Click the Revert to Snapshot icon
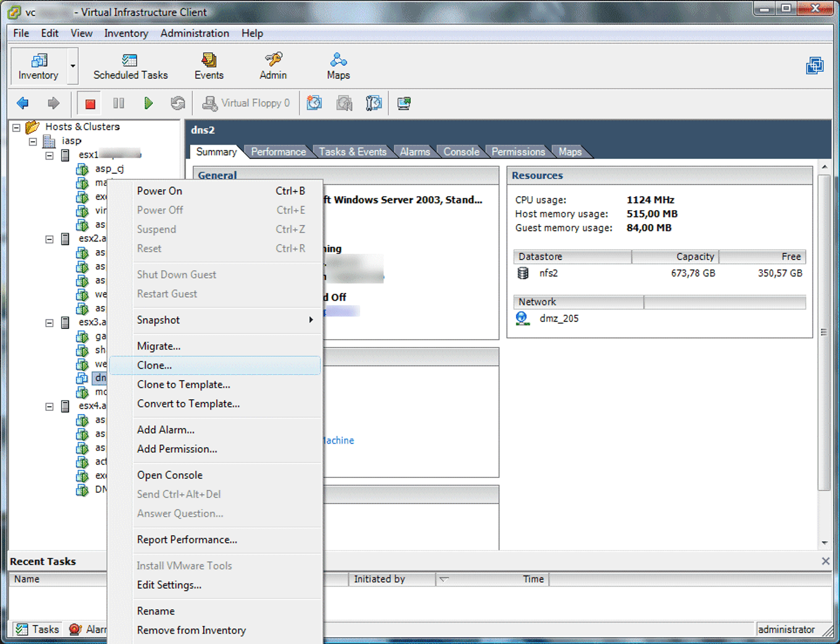The image size is (840, 644). click(x=344, y=103)
